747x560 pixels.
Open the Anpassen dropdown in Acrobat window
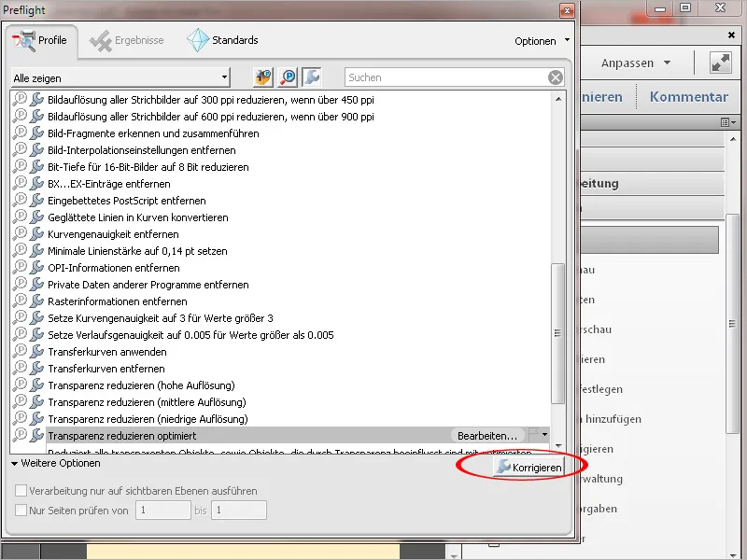[636, 63]
